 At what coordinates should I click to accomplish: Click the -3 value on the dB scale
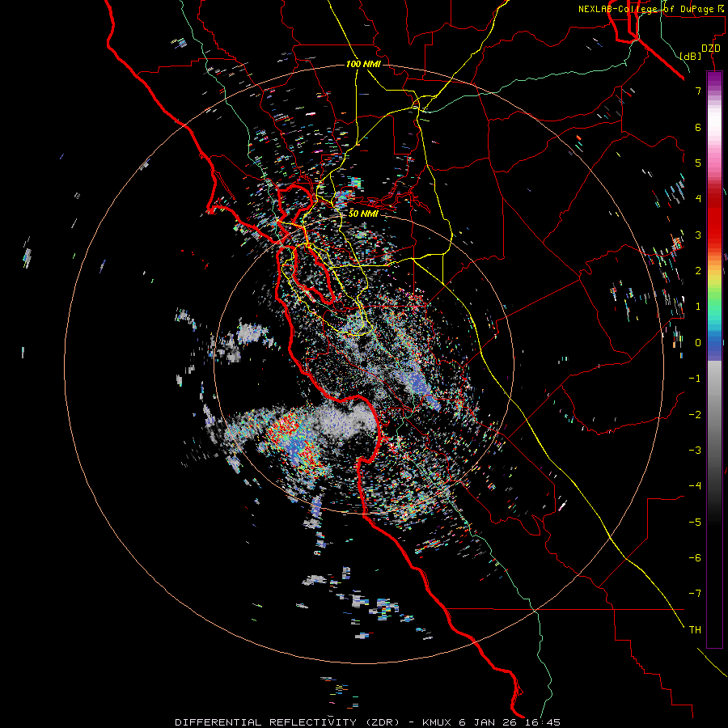(696, 451)
